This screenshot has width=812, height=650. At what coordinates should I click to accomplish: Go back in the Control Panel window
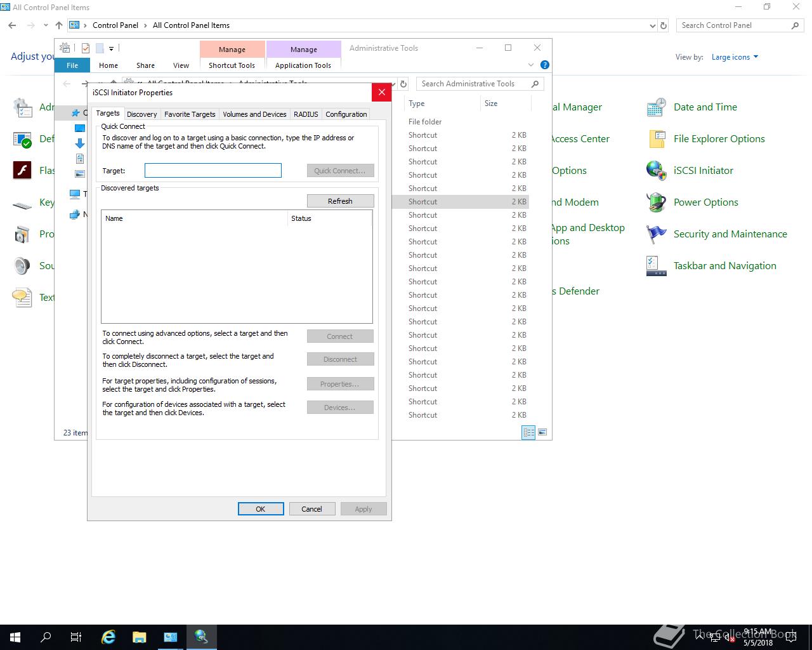click(x=13, y=25)
